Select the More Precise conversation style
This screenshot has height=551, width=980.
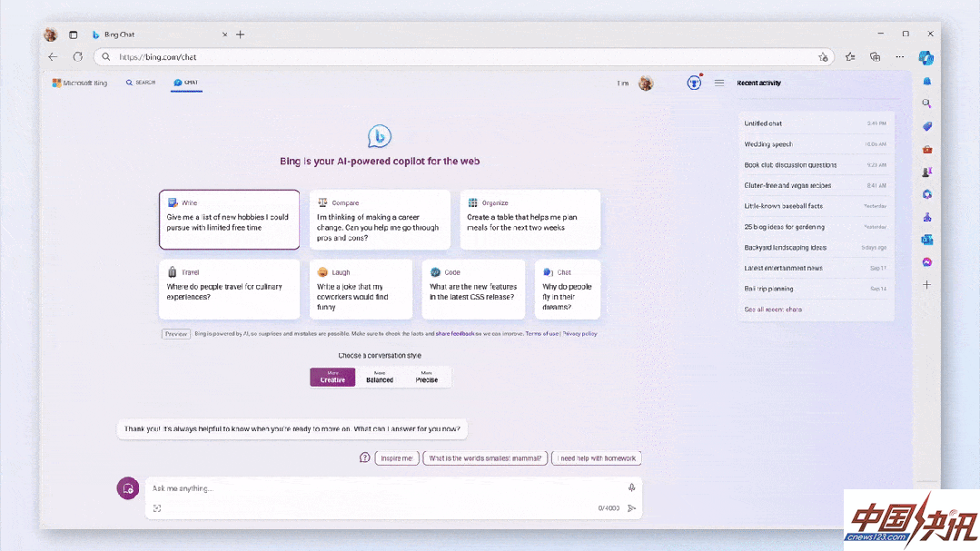pyautogui.click(x=426, y=377)
